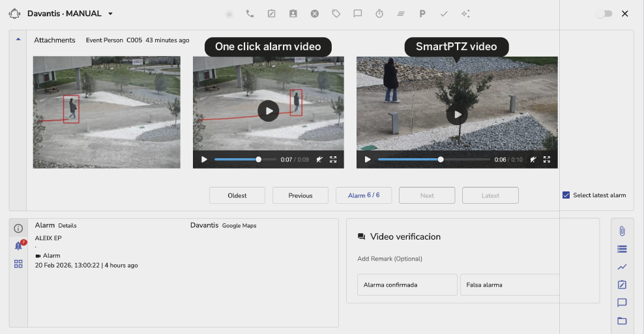This screenshot has height=334, width=644.
Task: Click the bold P icon in toolbar
Action: [422, 14]
